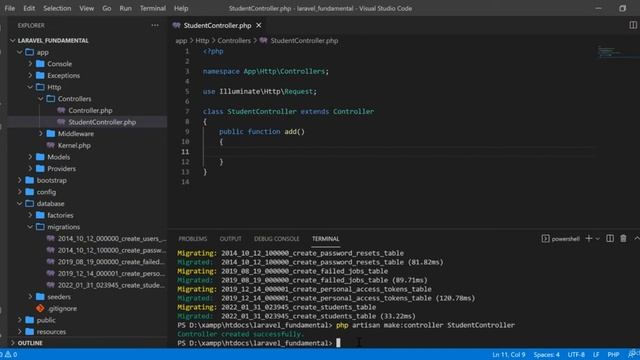
Task: Expand the Middleware folder chevron
Action: click(40, 133)
